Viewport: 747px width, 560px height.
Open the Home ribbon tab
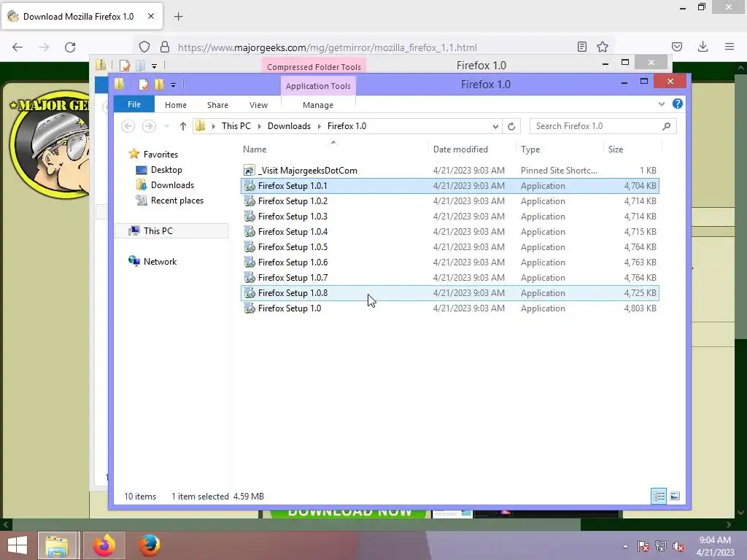176,105
